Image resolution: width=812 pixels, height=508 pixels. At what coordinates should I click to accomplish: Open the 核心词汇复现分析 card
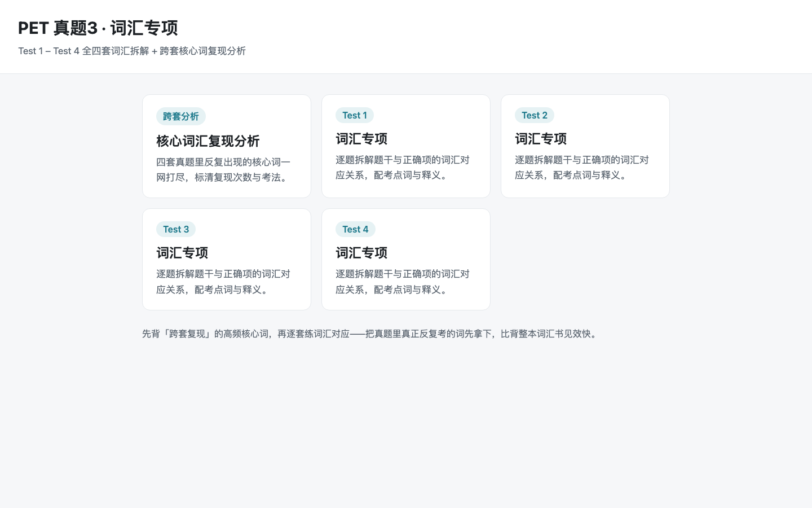[x=227, y=146]
